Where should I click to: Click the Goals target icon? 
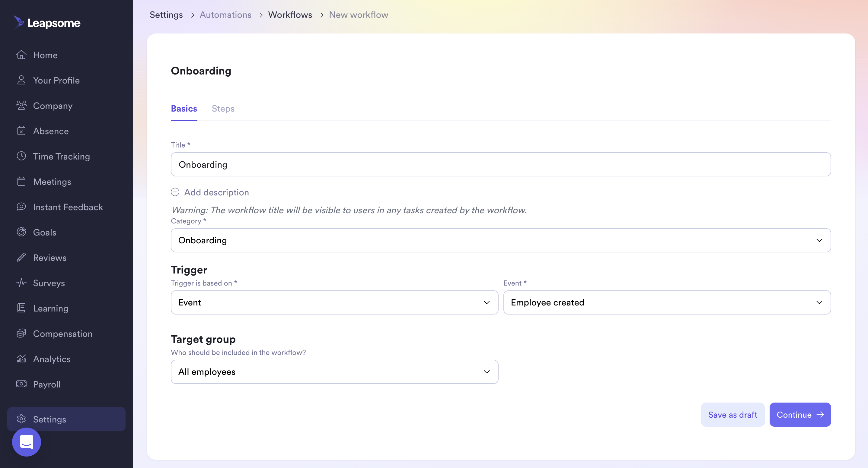coord(21,232)
